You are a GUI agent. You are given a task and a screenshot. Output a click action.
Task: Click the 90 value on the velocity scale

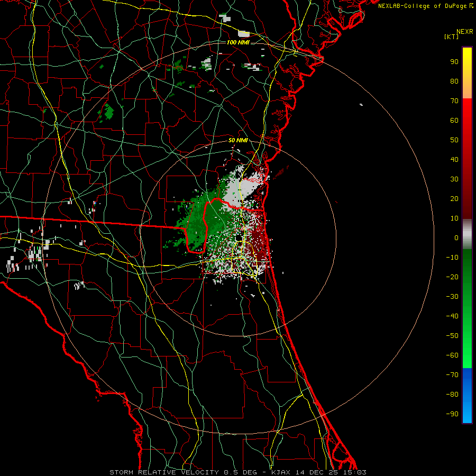coord(454,62)
